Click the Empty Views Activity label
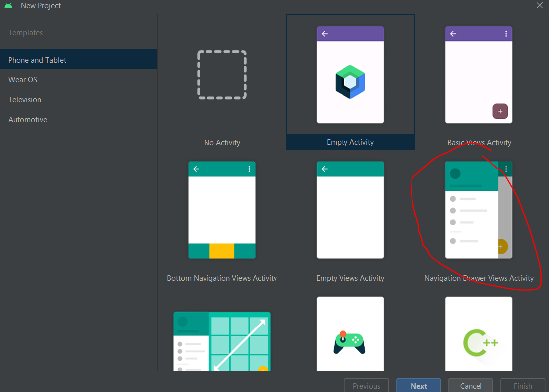This screenshot has height=392, width=549. (350, 278)
